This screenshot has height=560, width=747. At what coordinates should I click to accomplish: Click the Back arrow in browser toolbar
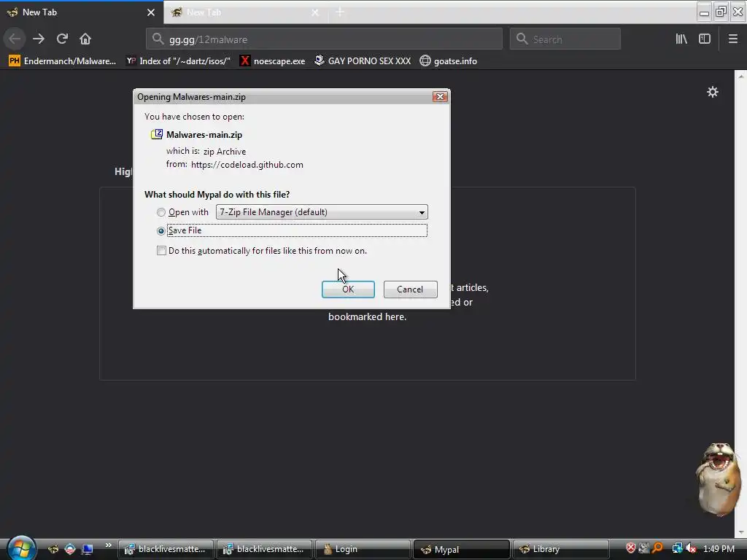[x=15, y=39]
